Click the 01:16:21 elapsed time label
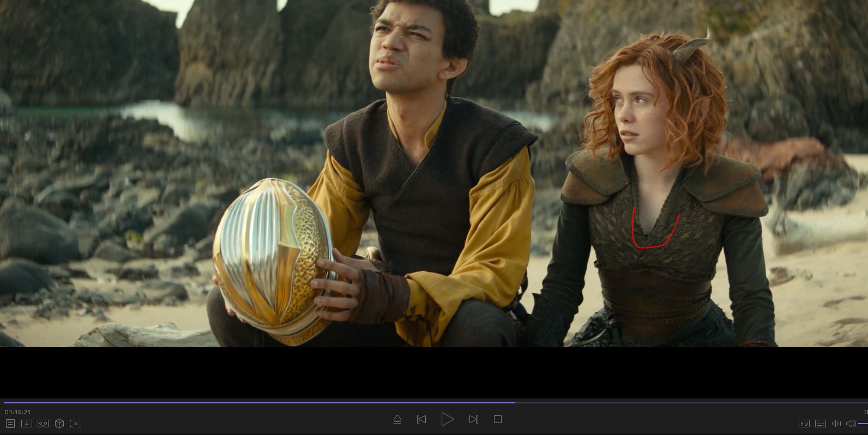Screen dimensions: 868x435 point(18,412)
